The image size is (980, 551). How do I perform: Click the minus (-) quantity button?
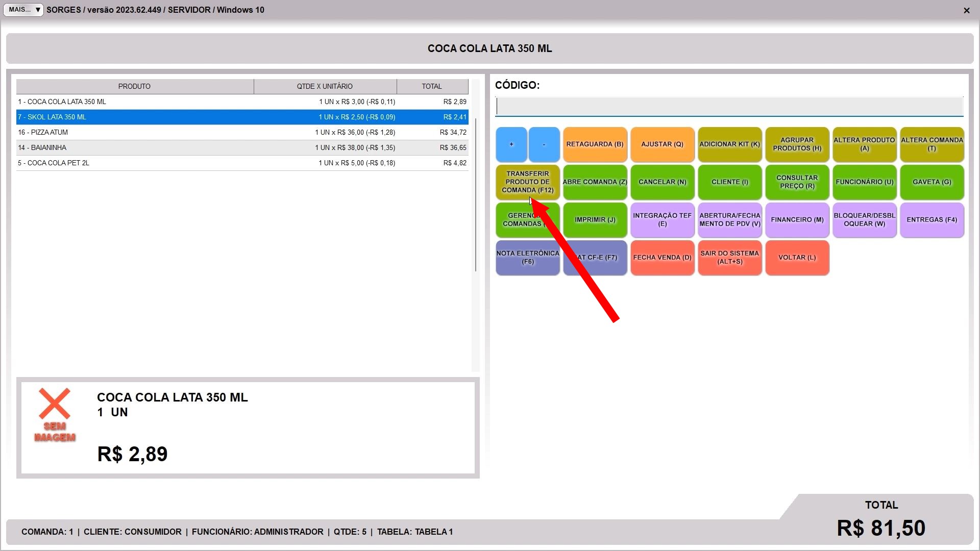[x=544, y=144]
